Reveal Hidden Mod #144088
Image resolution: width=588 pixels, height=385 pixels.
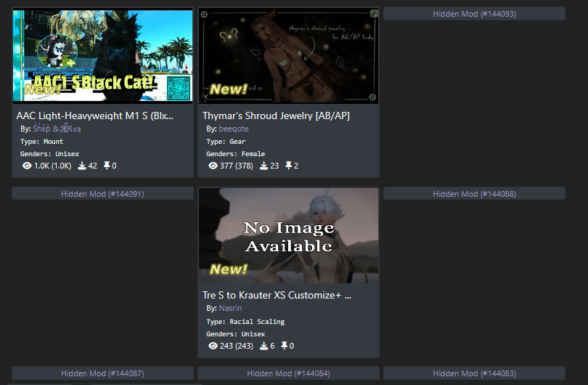(474, 194)
